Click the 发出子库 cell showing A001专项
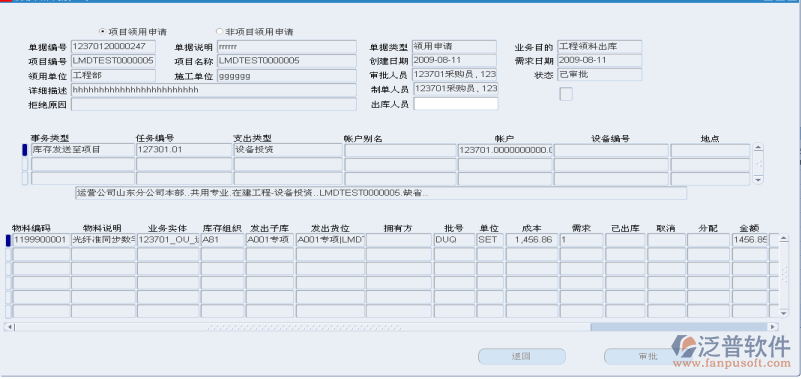This screenshot has height=379, width=801. coord(270,240)
